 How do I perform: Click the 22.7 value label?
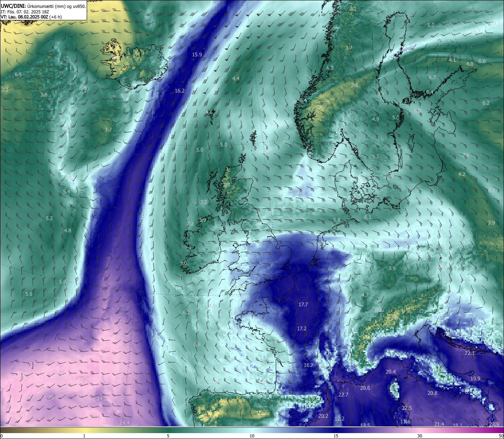point(343,395)
